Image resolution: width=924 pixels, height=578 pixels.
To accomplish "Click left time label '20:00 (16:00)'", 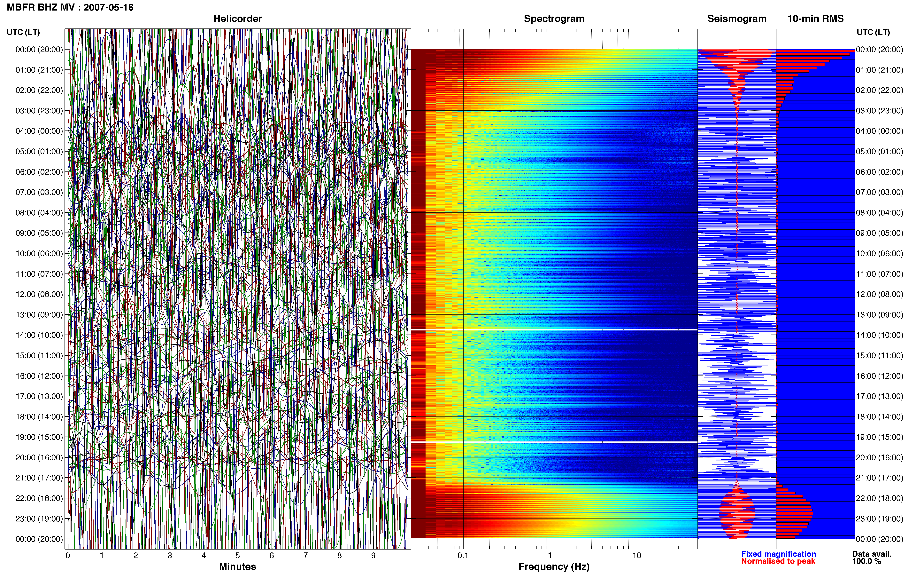I will [x=39, y=458].
